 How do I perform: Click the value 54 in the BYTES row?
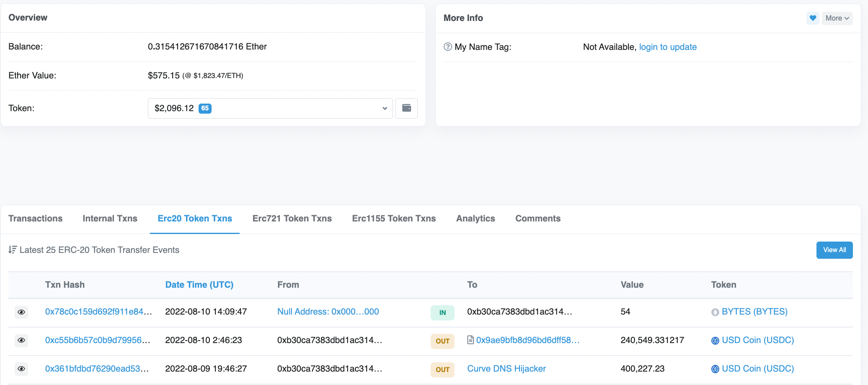coord(625,312)
